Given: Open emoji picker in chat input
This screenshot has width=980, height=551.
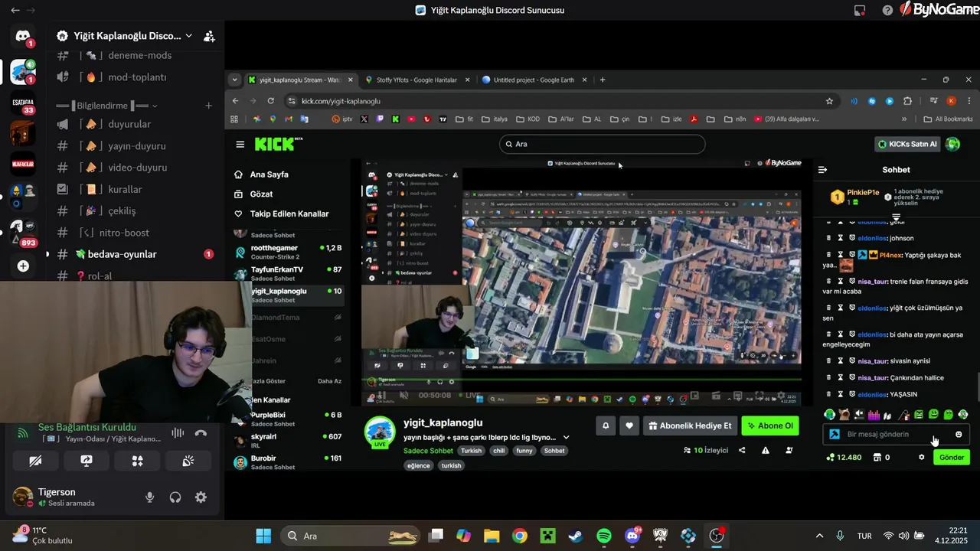Looking at the screenshot, I should 959,434.
